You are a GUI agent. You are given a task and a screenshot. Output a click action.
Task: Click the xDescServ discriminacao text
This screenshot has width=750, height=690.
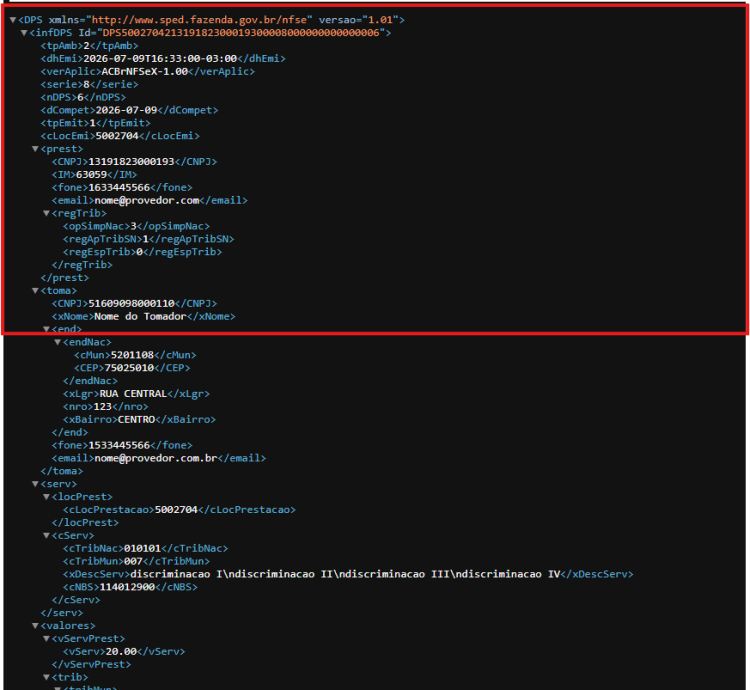click(x=345, y=574)
